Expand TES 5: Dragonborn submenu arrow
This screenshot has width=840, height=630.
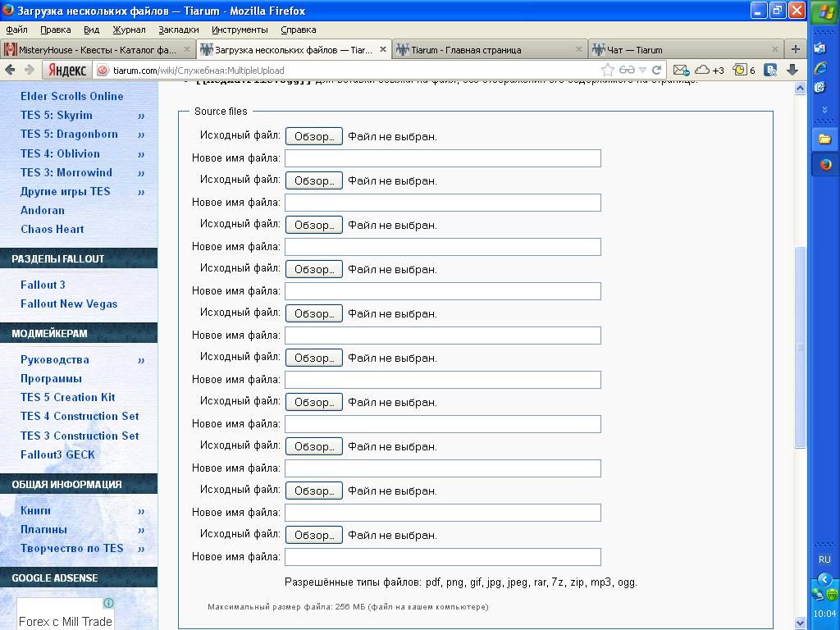point(141,135)
